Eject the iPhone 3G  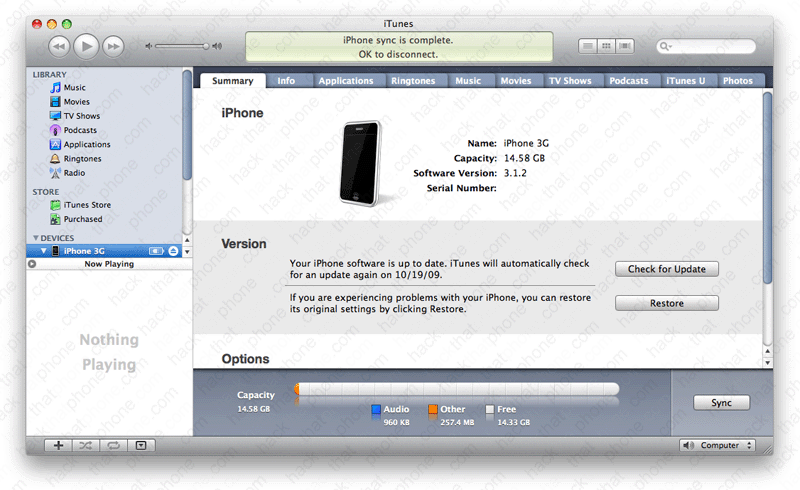(x=173, y=251)
